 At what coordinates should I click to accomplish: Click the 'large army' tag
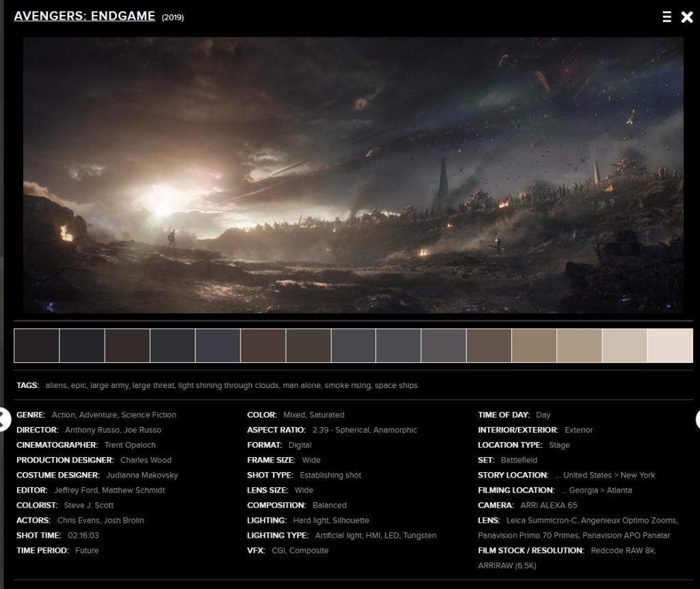tap(110, 385)
